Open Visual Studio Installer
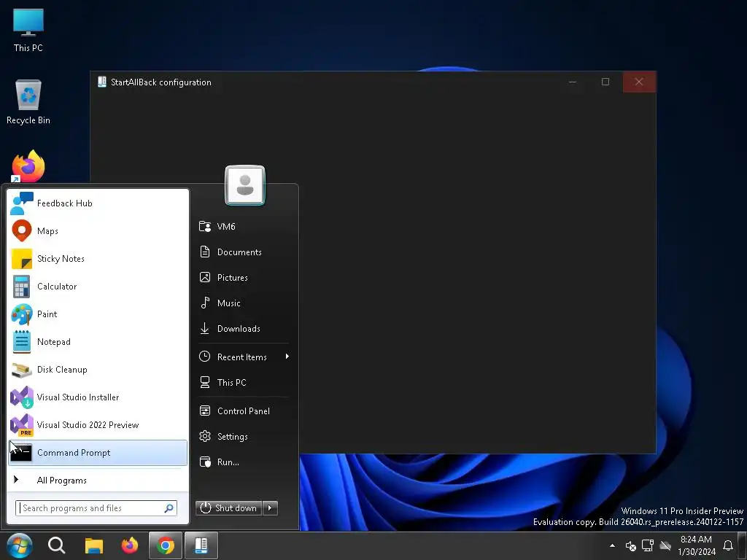 point(98,397)
